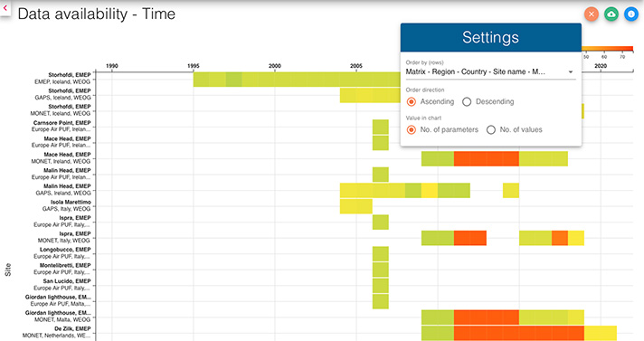The height and width of the screenshot is (341, 644).
Task: Click the 1990 axis label
Action: tap(112, 66)
